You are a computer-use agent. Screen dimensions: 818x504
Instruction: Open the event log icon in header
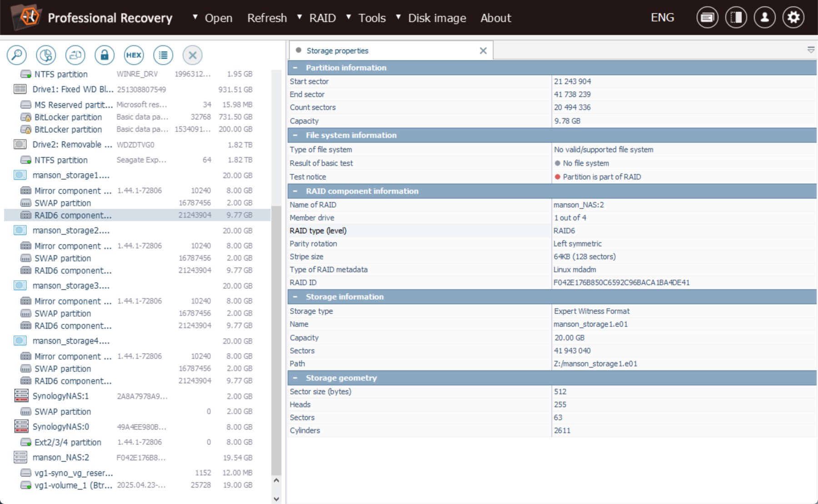click(x=707, y=18)
